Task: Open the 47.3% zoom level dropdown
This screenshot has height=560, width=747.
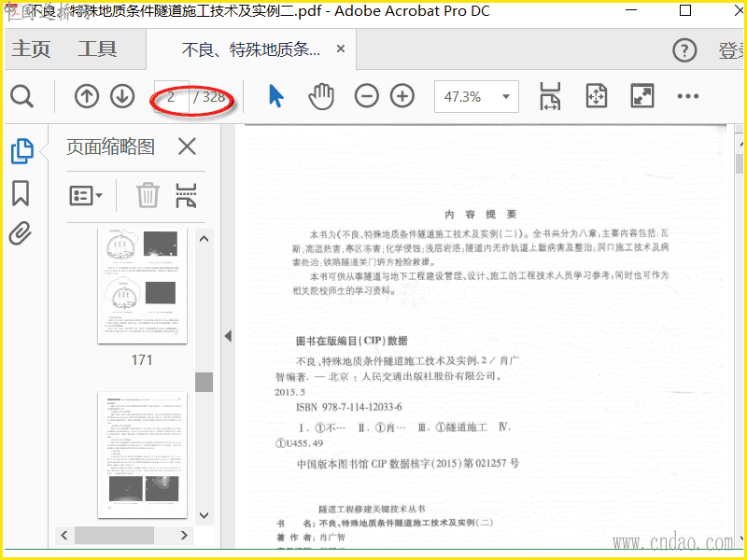Action: [476, 97]
